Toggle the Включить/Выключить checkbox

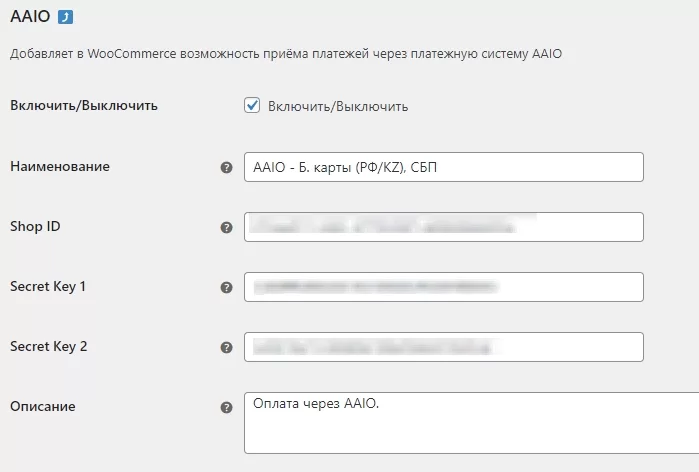point(252,105)
